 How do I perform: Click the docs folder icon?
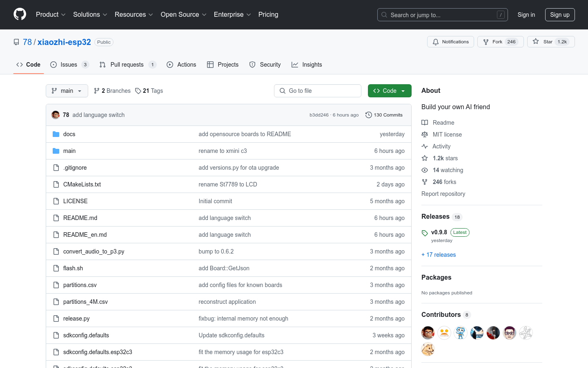pyautogui.click(x=56, y=134)
